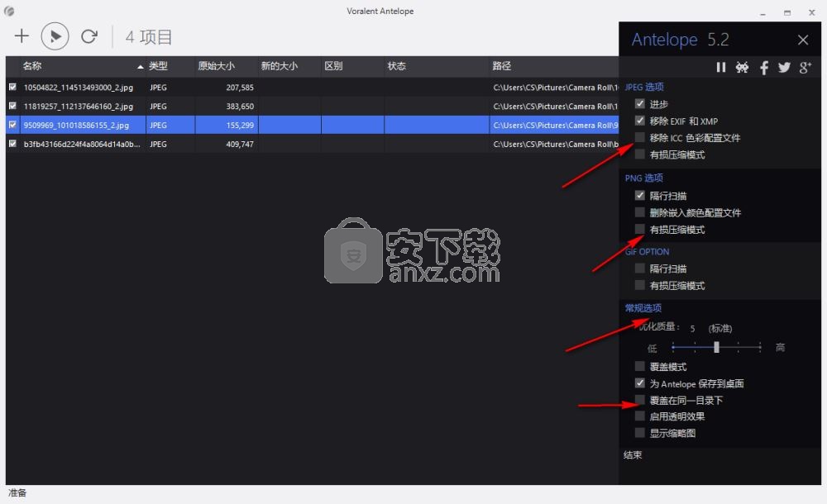827x504 pixels.
Task: Click the (标准) quality label
Action: tap(720, 329)
